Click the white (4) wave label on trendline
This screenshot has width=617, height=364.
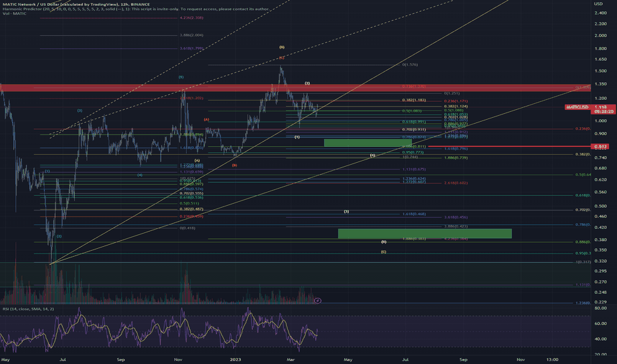pyautogui.click(x=372, y=156)
